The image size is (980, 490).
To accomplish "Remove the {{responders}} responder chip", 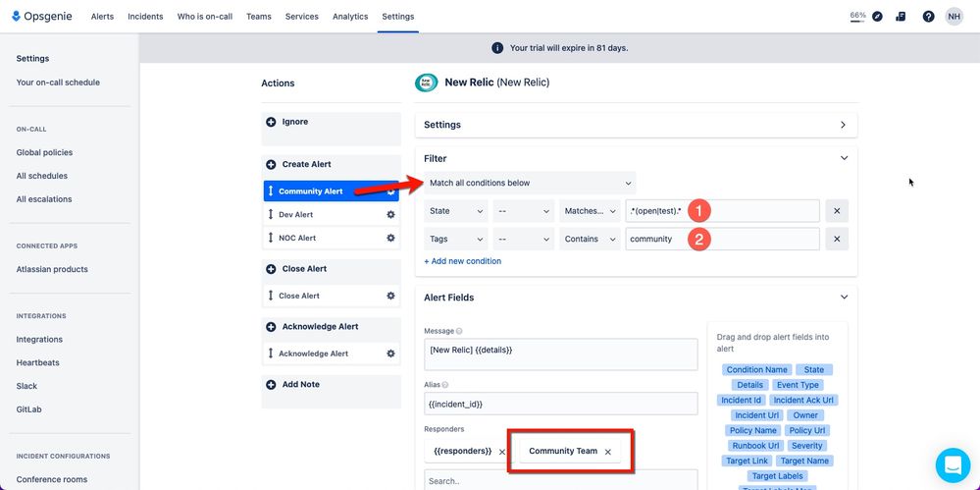I will pos(502,452).
